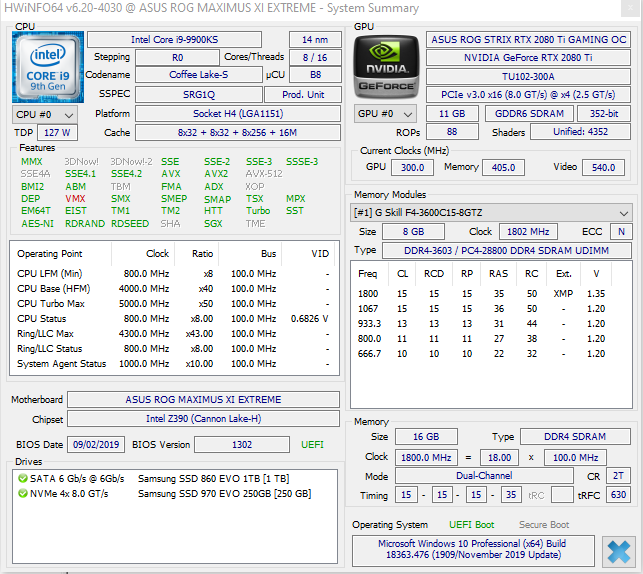Click the CPU Status VID 0.6826 V value
Viewport: 643px width, 574px height.
tap(310, 319)
